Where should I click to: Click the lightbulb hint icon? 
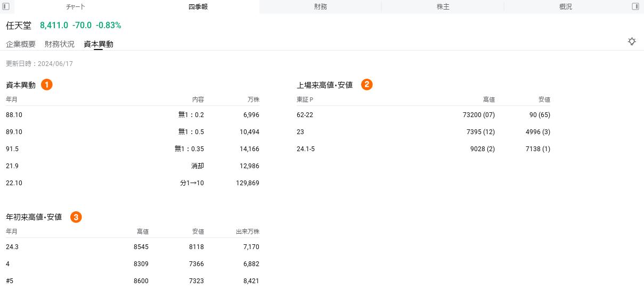(632, 42)
